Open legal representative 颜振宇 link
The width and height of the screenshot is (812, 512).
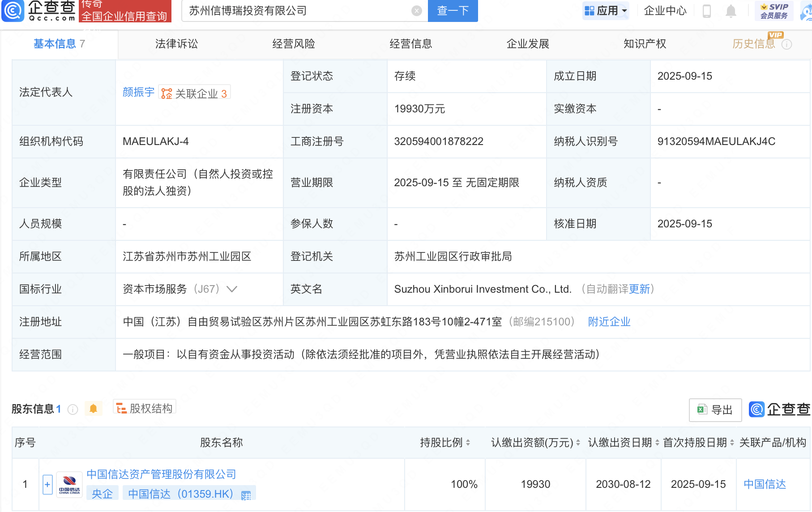[138, 92]
